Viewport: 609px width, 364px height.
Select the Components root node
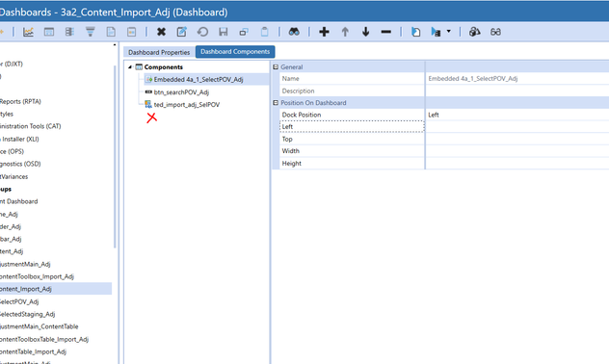point(163,67)
